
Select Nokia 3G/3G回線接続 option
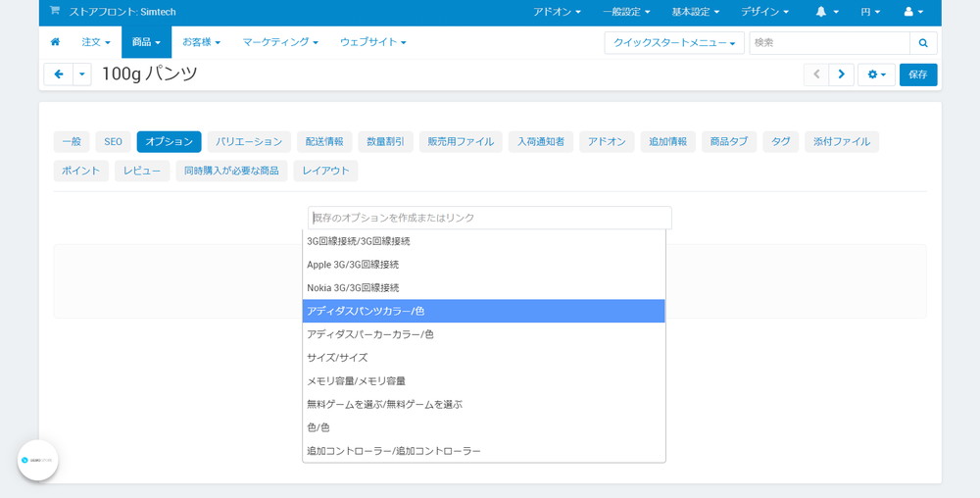[x=484, y=288]
